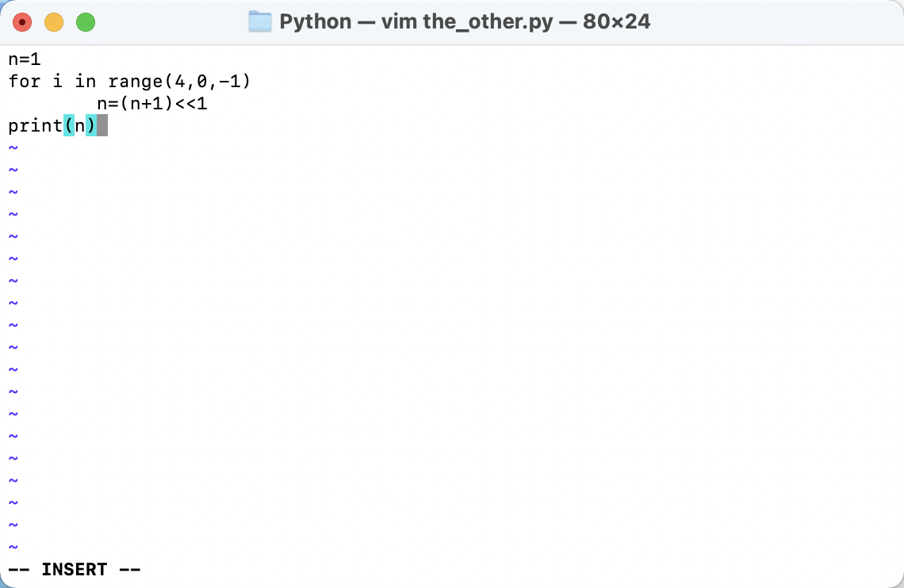The width and height of the screenshot is (904, 588).
Task: Click the "in" keyword of the for loop
Action: click(x=86, y=81)
